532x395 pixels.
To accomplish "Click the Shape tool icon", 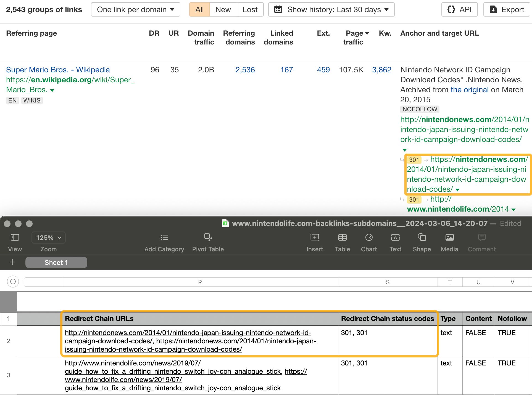I will click(x=422, y=242).
